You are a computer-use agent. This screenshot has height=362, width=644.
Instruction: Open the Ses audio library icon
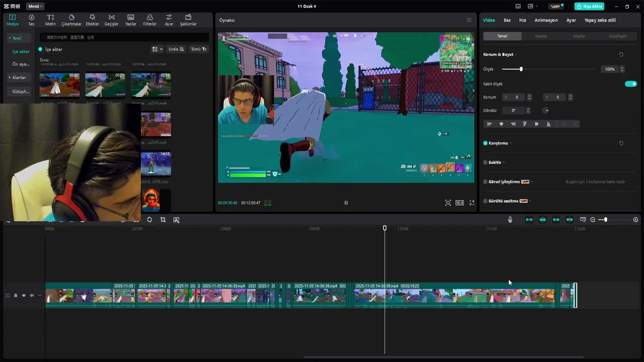[31, 20]
